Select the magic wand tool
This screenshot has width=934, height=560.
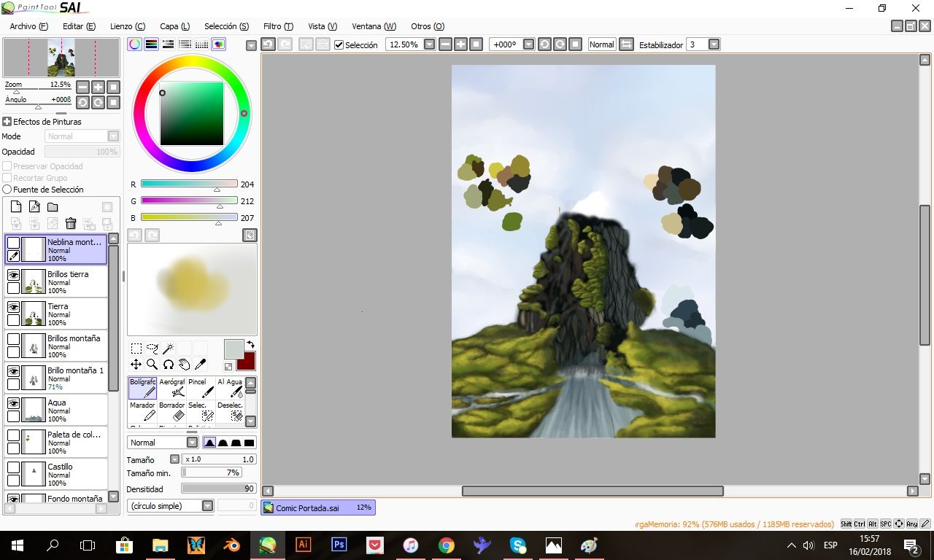pos(168,348)
